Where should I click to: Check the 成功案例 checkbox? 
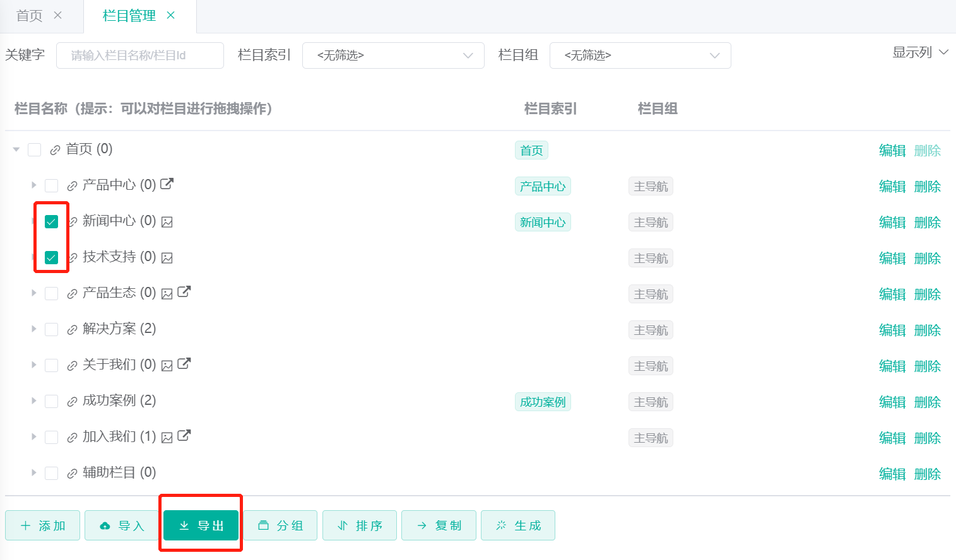point(52,402)
